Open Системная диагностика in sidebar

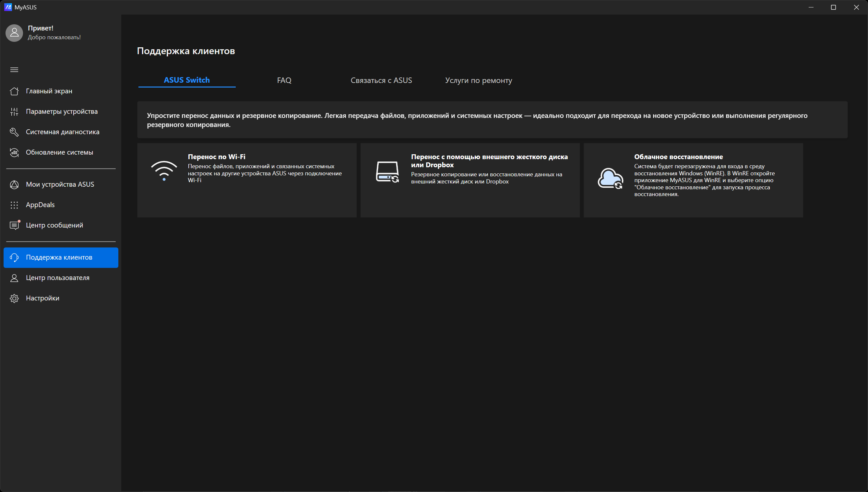pos(61,132)
